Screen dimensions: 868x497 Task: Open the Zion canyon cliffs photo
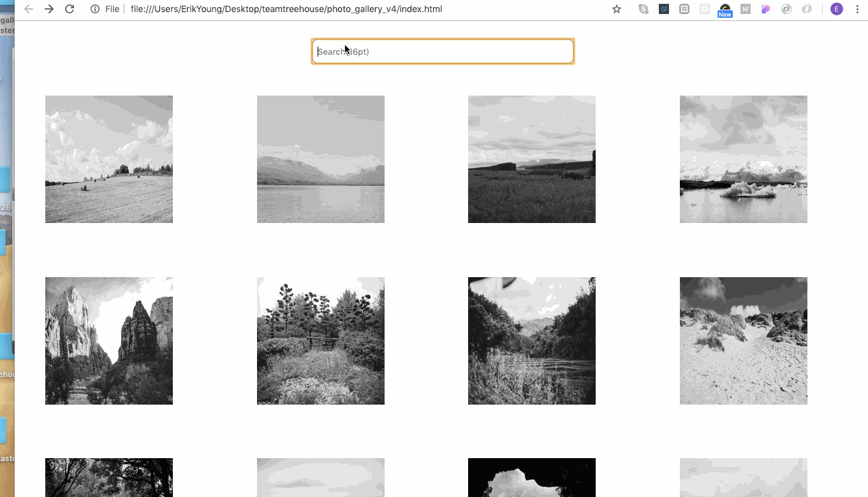click(108, 340)
